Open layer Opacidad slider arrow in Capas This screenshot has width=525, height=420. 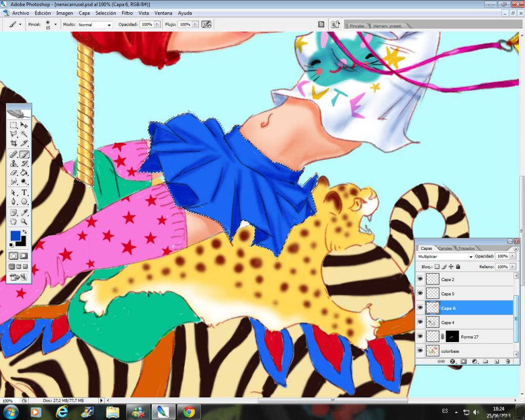[x=513, y=256]
